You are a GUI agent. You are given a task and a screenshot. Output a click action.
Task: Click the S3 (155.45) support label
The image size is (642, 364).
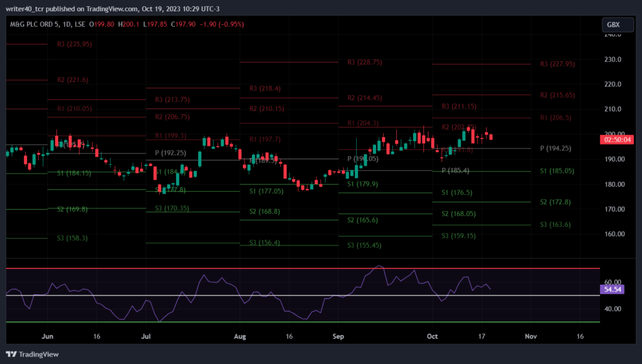pos(364,246)
